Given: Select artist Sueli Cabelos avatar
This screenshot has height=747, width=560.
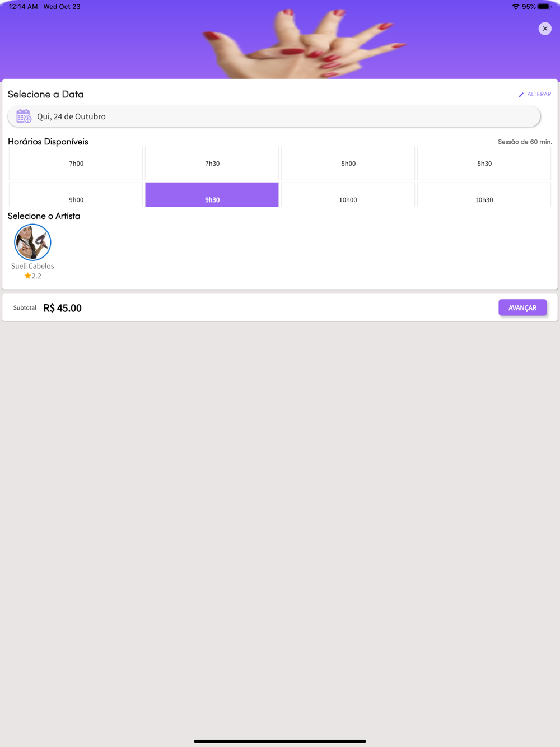Looking at the screenshot, I should pos(32,242).
